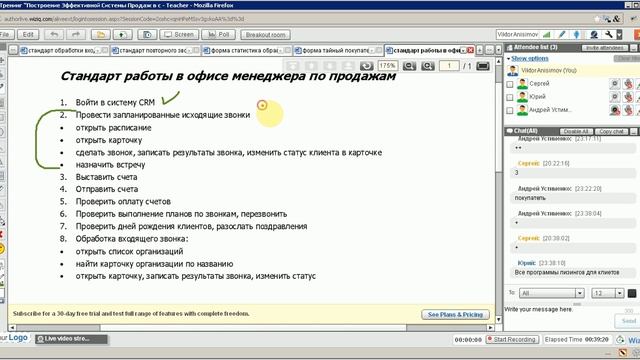Screen dimensions: 640x360
Task: Toggle webcam control for Сергей
Action: pos(615,84)
